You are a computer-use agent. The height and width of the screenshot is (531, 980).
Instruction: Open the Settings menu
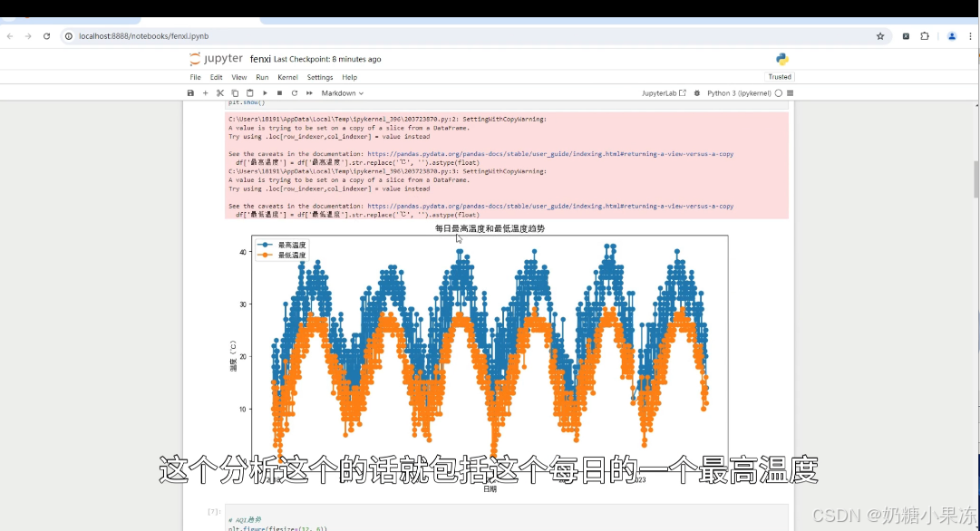[320, 77]
